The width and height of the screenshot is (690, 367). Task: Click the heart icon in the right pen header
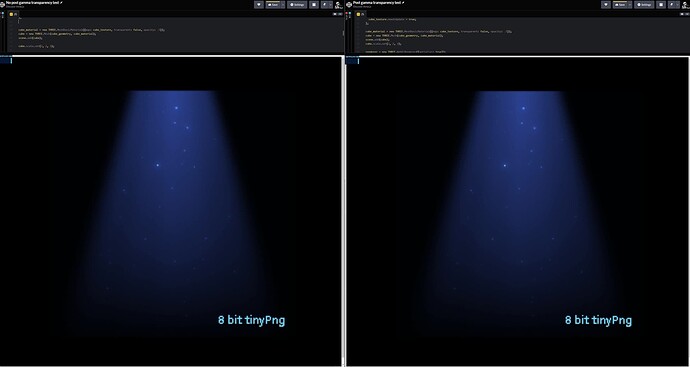pos(606,4)
